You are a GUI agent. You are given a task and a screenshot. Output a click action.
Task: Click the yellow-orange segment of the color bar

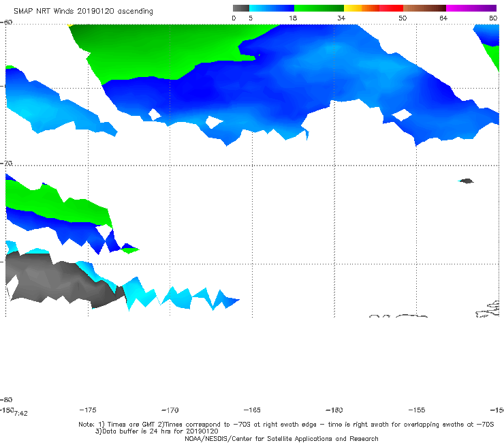pyautogui.click(x=362, y=8)
